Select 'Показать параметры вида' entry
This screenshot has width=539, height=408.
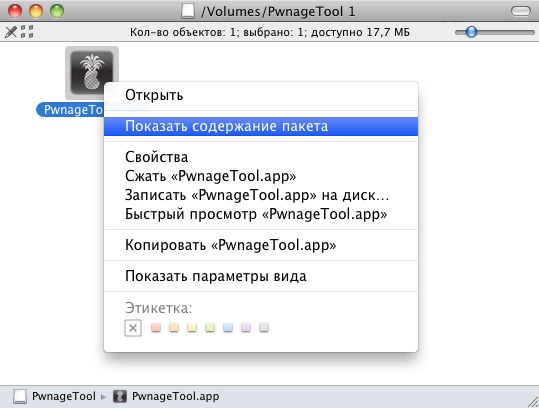(x=261, y=276)
